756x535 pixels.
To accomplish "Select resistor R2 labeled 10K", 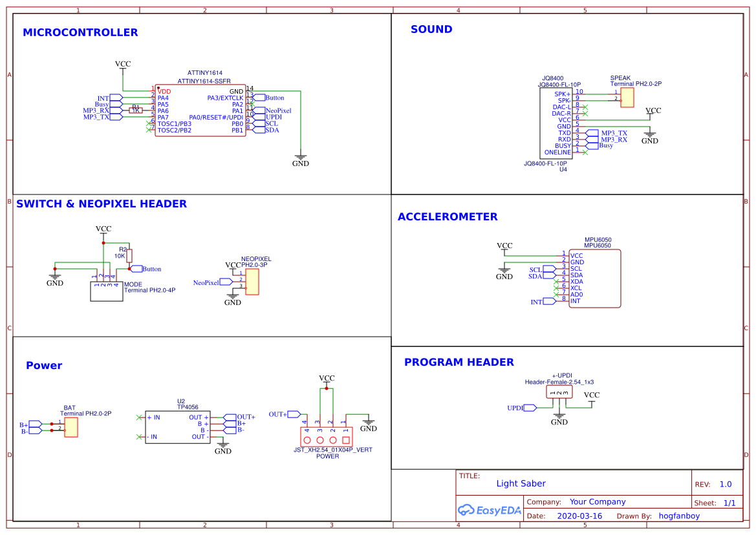I will pyautogui.click(x=129, y=255).
